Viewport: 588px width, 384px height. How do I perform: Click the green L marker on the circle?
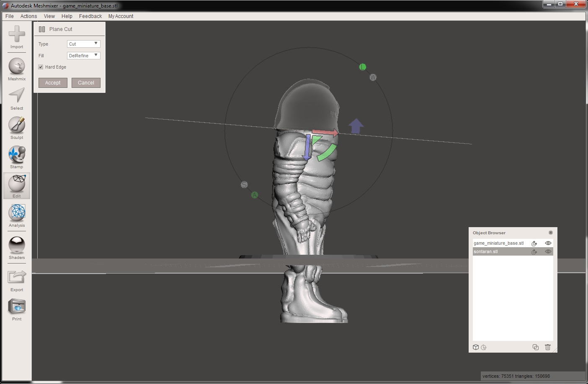coord(363,67)
